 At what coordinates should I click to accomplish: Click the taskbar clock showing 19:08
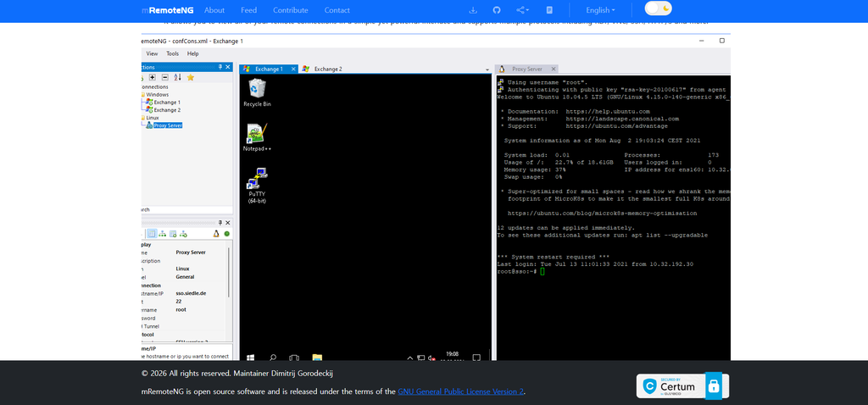click(453, 356)
